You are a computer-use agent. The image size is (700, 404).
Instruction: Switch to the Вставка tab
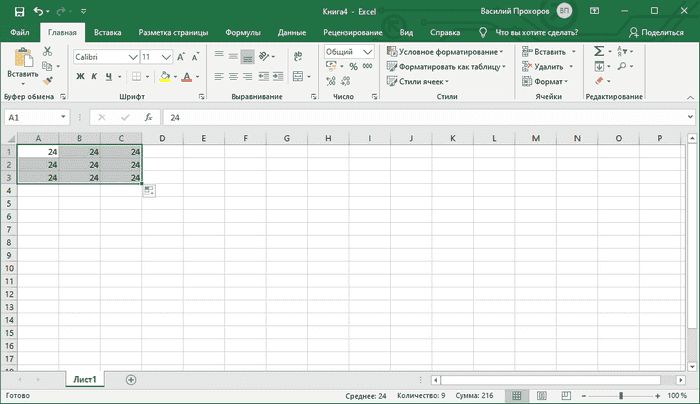coord(108,32)
